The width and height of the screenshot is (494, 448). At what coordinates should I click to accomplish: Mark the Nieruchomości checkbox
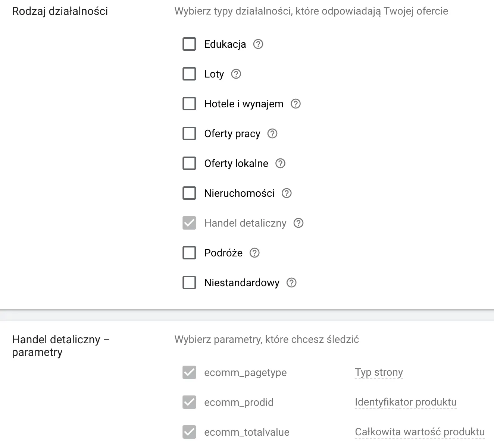[189, 193]
